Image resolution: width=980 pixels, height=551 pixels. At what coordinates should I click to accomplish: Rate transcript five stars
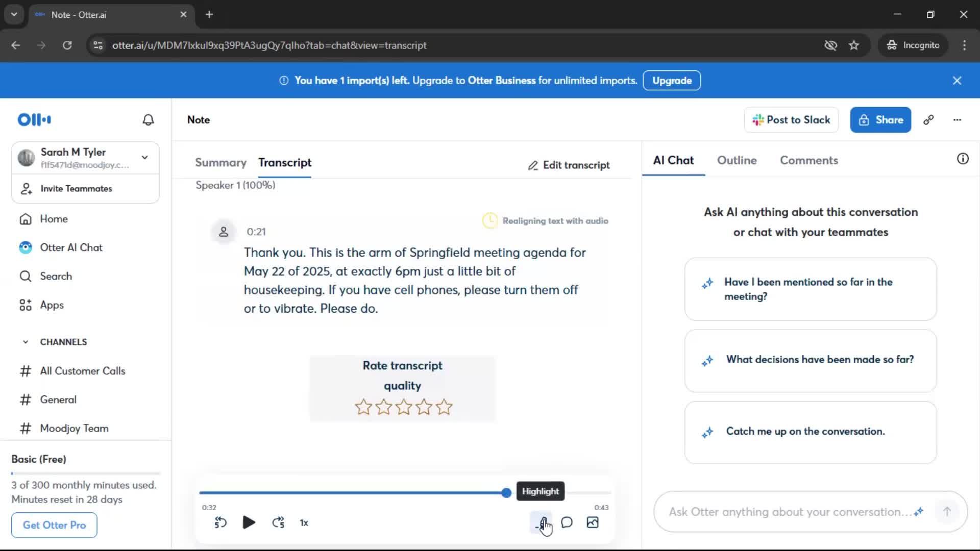point(444,407)
